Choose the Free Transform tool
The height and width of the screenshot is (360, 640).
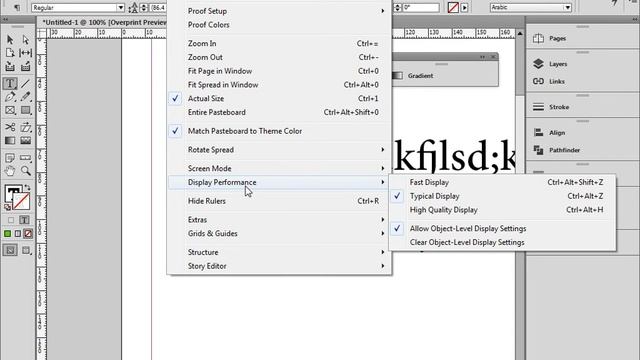pyautogui.click(x=26, y=127)
